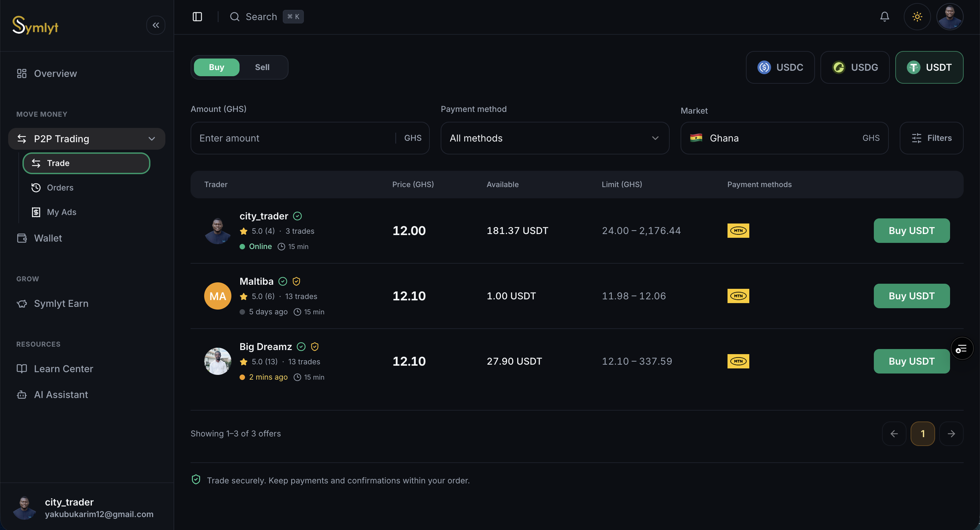Open the Overview page
This screenshot has width=980, height=530.
pos(87,73)
